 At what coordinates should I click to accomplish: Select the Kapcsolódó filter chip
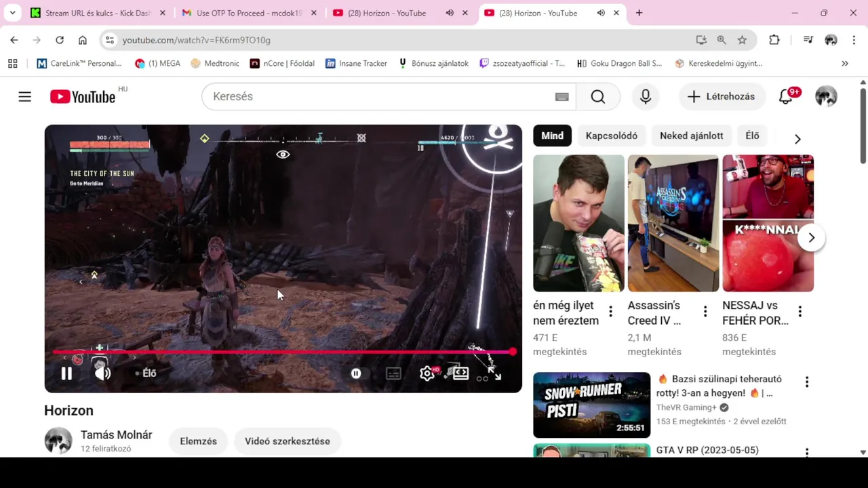[612, 136]
